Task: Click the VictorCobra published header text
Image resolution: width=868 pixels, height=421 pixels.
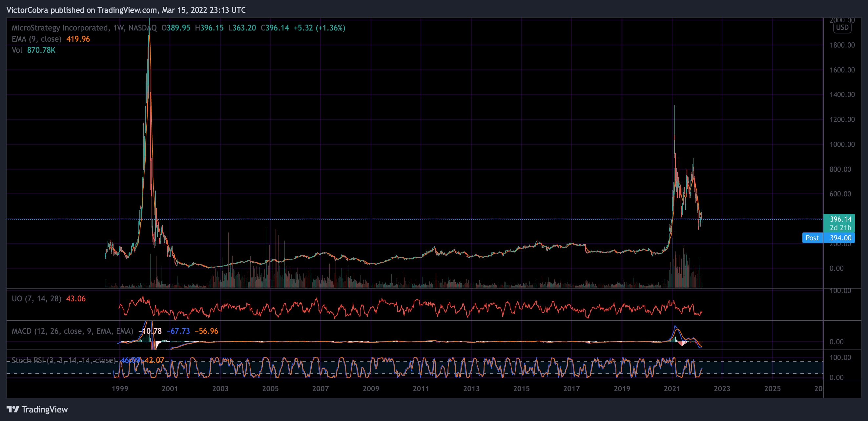Action: (x=126, y=10)
